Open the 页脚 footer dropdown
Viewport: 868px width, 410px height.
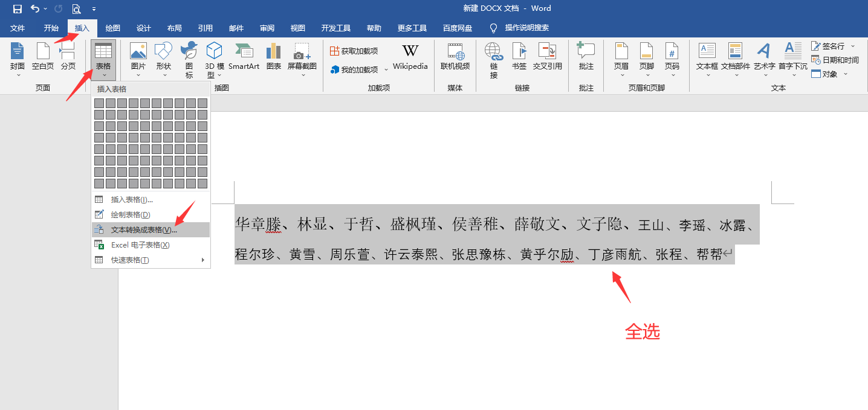click(647, 59)
